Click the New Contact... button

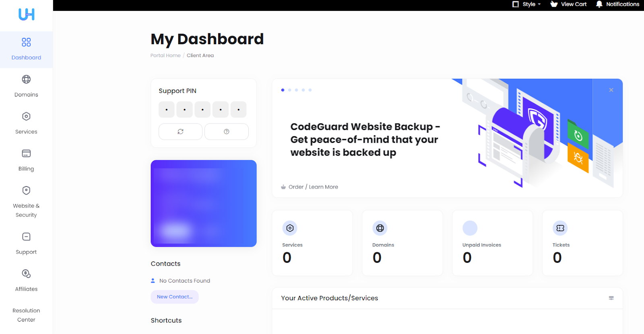[x=175, y=297]
